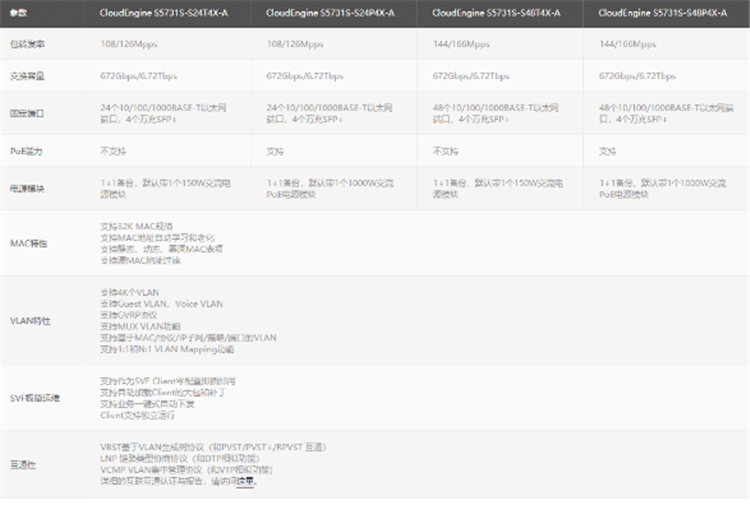Select the CloudEngine S5731S-S48P4X-A column header

pyautogui.click(x=662, y=13)
